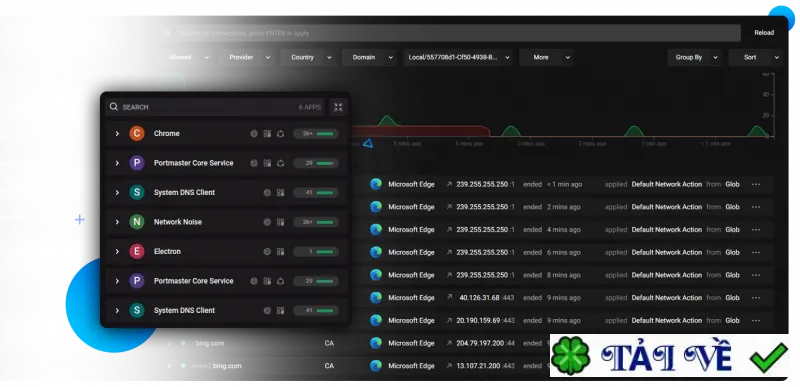Click the '8 mins ago' timestamp
Screen dimensions: 800x387
pyautogui.click(x=564, y=275)
